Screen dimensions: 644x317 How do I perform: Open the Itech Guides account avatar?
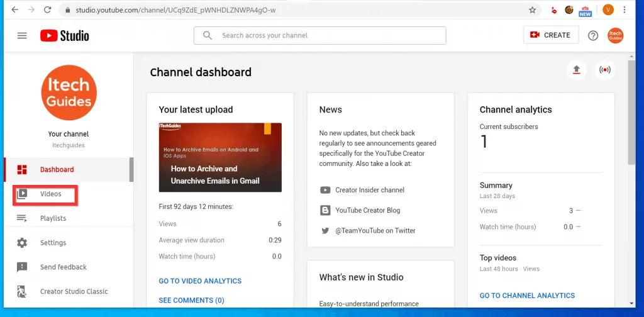coord(615,36)
